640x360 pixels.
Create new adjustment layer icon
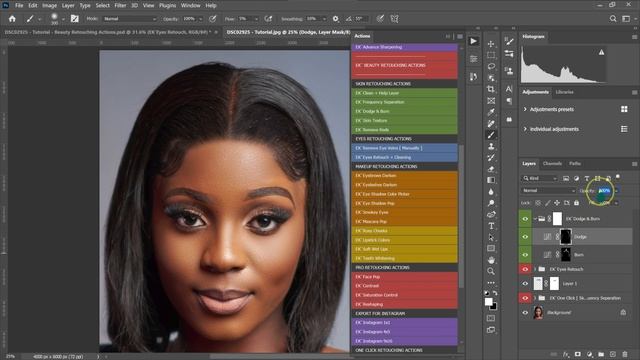589,354
